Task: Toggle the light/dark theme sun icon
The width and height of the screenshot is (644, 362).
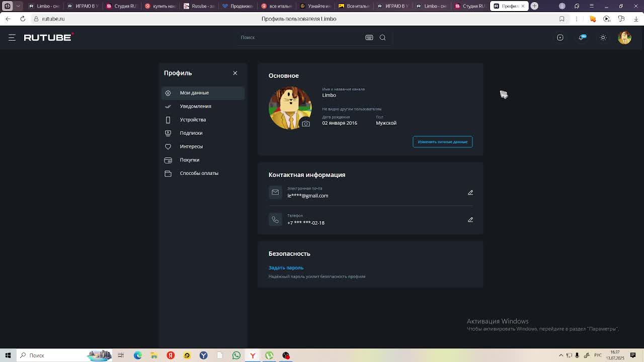Action: (603, 37)
